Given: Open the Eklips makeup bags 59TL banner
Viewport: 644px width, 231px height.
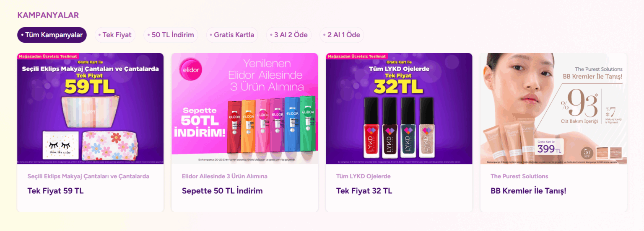Looking at the screenshot, I should 90,108.
